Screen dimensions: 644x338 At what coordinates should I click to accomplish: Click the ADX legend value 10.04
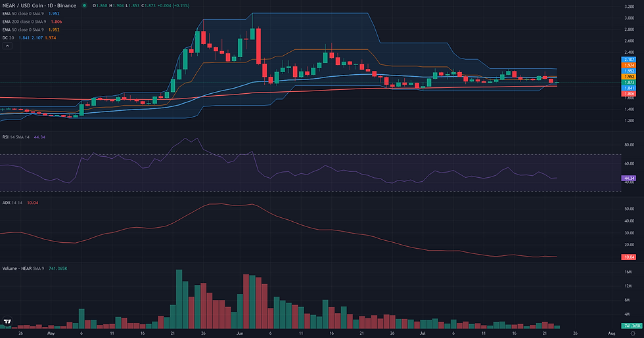pos(32,203)
